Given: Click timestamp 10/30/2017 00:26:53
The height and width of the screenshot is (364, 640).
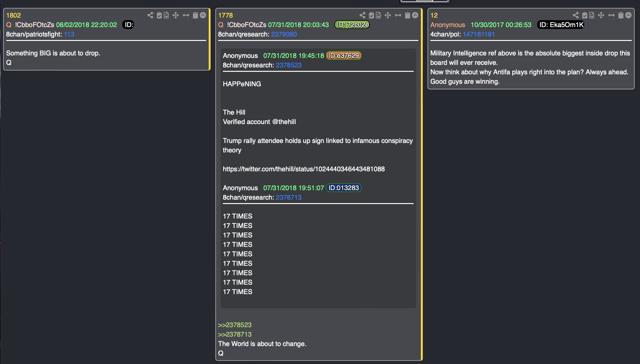Looking at the screenshot, I should [x=501, y=25].
